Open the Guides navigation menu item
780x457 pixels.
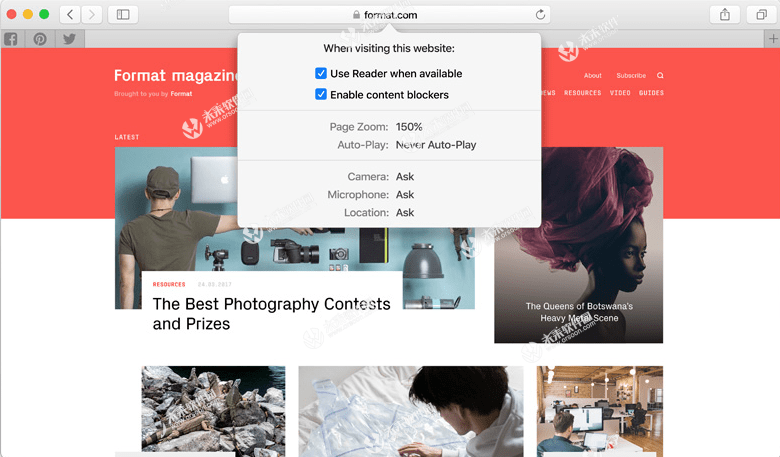point(651,93)
